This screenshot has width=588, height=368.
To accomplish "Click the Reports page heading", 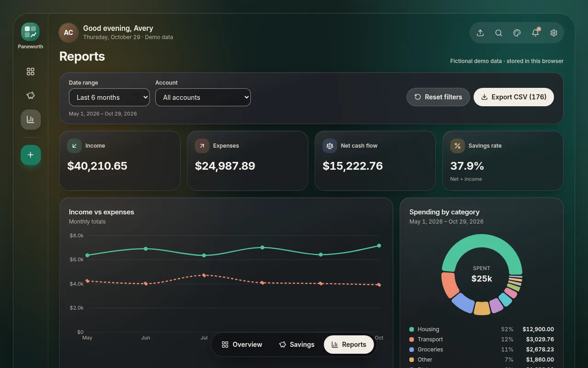I will (x=82, y=57).
